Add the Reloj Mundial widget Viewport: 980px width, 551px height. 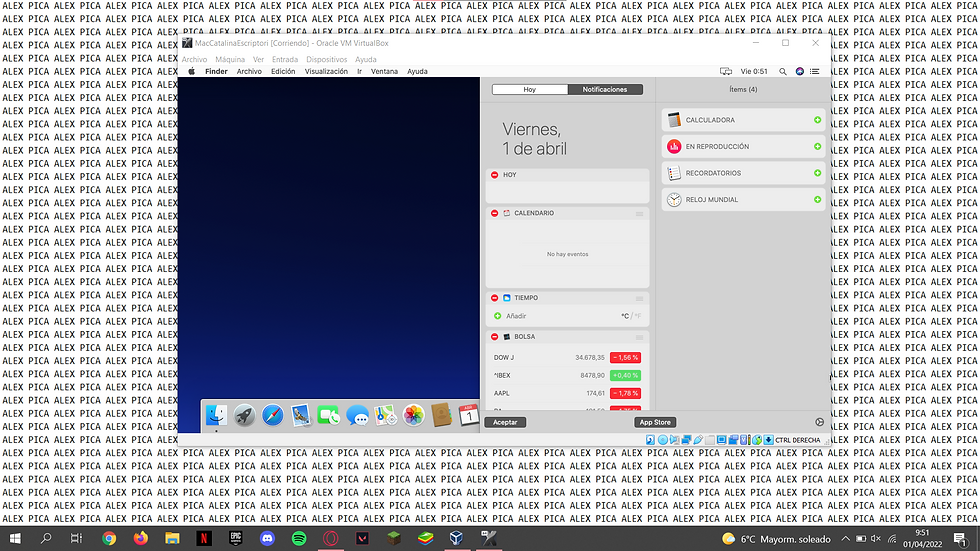[818, 199]
